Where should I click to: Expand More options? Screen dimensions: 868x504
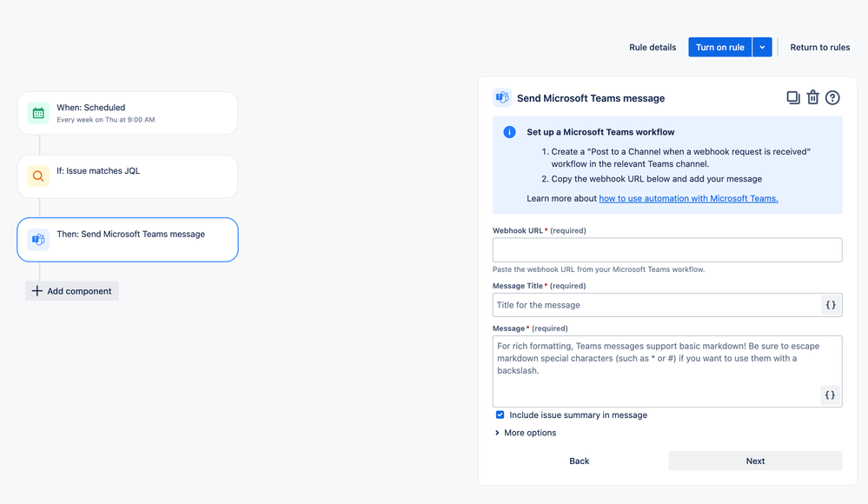(526, 433)
